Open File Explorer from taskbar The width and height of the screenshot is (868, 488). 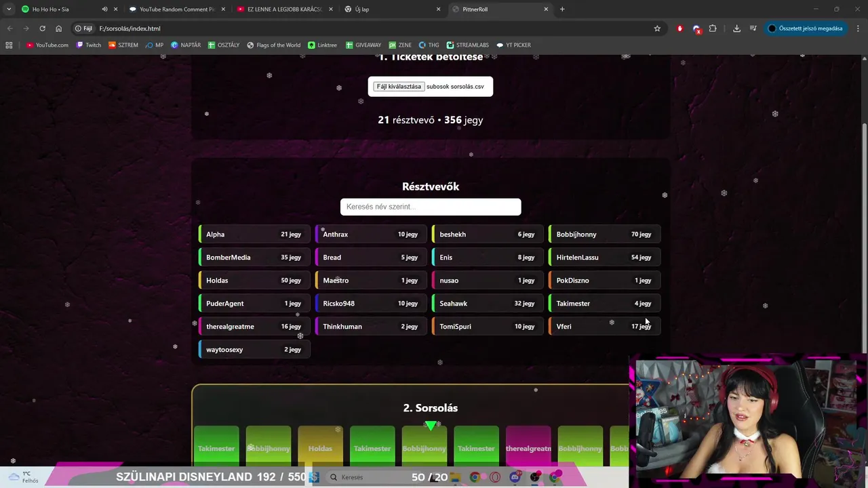(456, 477)
